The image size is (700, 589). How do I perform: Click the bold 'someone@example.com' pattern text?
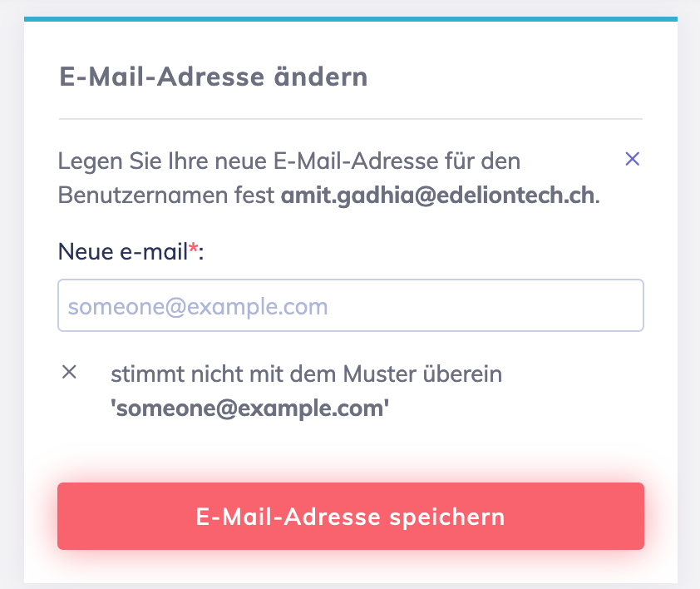(250, 409)
